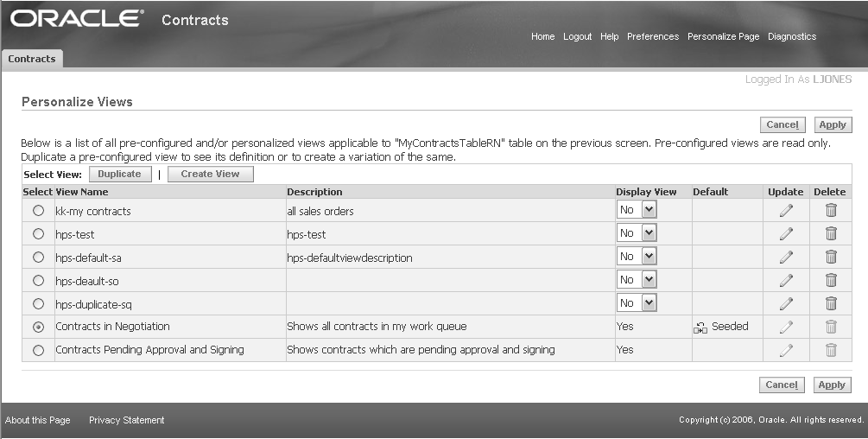Open About this Page link
This screenshot has height=439, width=868.
(x=38, y=420)
